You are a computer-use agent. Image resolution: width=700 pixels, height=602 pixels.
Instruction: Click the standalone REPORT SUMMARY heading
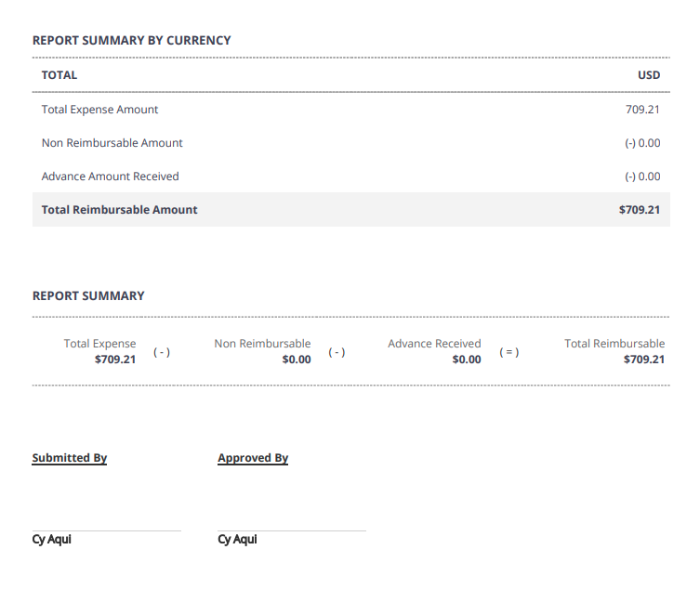(88, 296)
